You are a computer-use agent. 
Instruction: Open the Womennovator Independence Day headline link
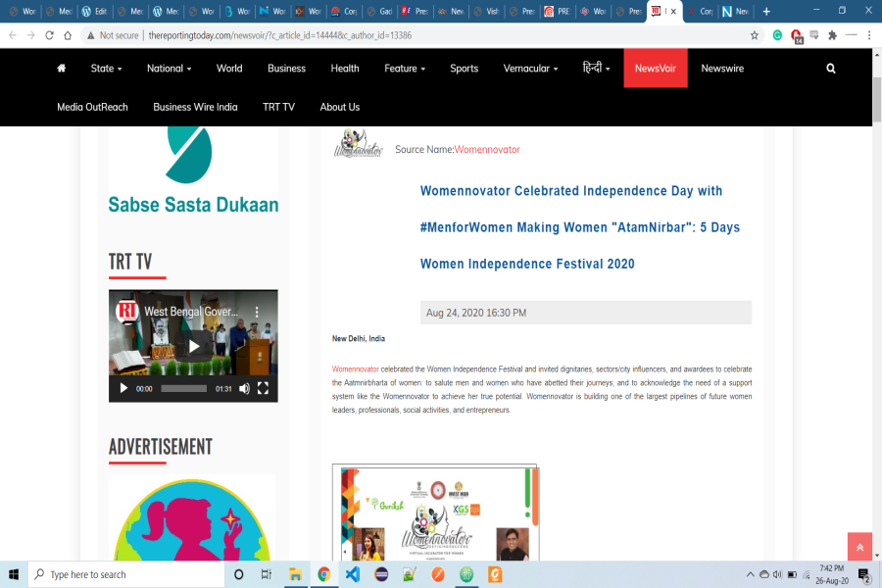580,227
